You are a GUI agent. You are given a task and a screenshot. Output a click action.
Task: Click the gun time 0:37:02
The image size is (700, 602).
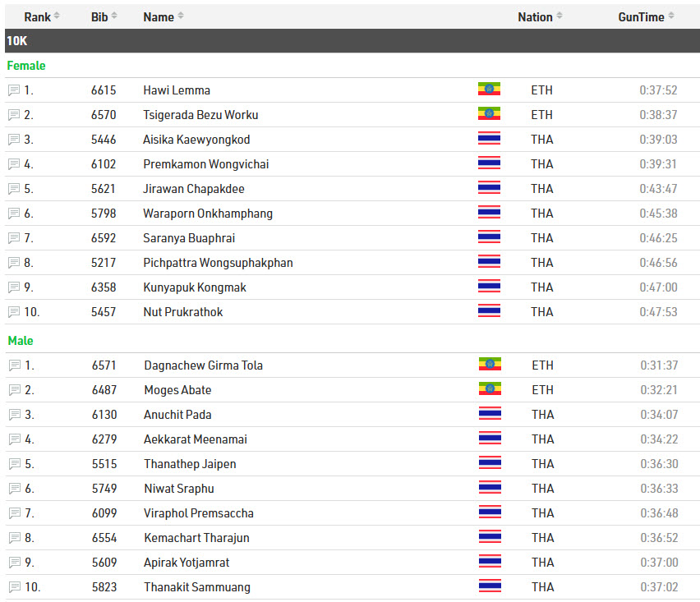[660, 587]
